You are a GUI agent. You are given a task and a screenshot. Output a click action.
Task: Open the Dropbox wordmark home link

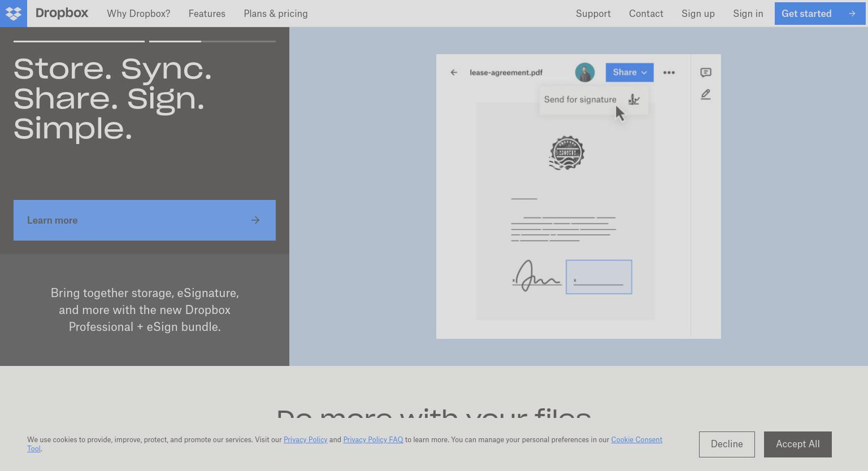click(62, 14)
